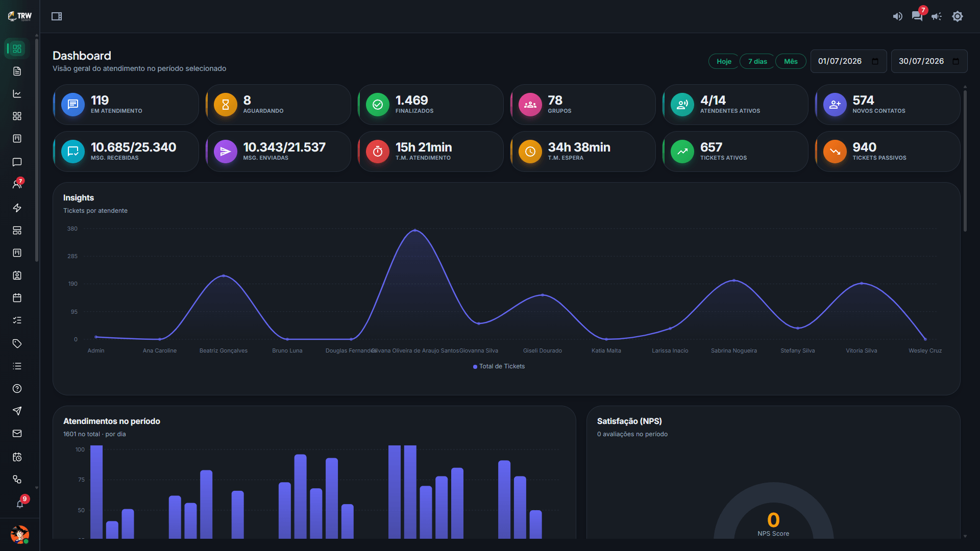Switch theme using the brightness icon
This screenshot has height=551, width=980.
click(x=958, y=16)
